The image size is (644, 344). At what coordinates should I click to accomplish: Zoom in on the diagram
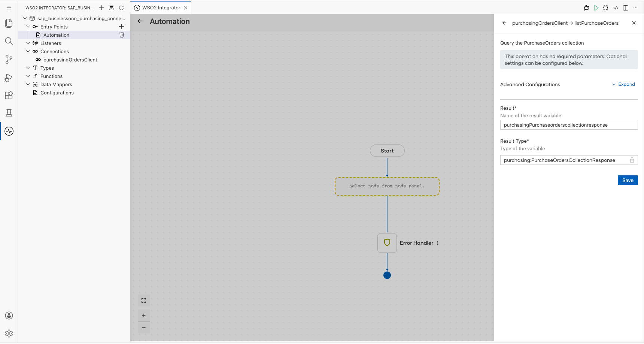point(144,316)
